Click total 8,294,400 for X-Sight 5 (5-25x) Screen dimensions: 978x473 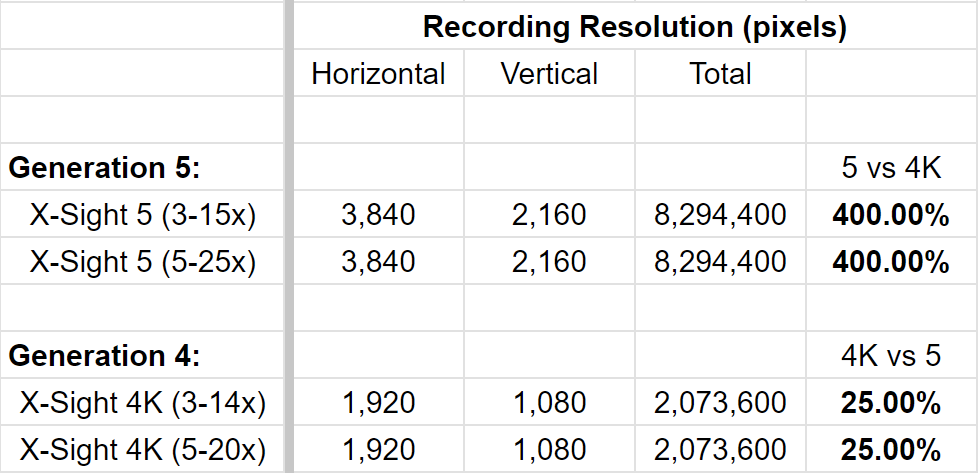pyautogui.click(x=720, y=261)
